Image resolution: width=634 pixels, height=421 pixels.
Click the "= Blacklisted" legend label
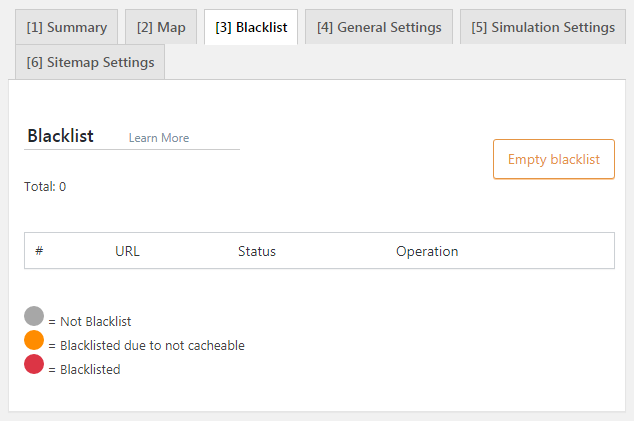(x=84, y=370)
